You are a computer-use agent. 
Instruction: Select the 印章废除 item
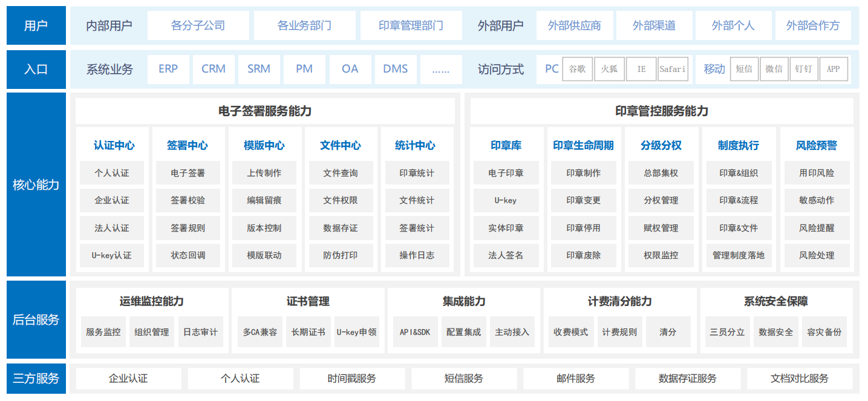[x=584, y=255]
